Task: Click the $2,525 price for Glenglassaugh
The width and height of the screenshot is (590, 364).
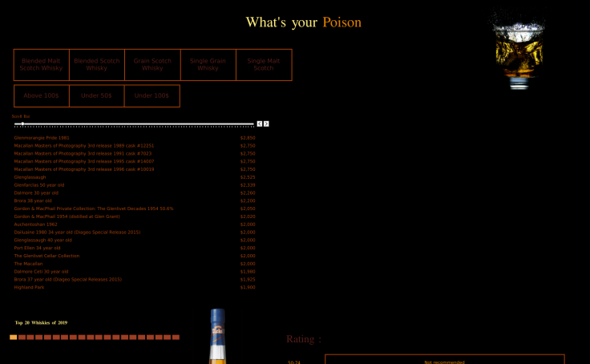Action: pyautogui.click(x=248, y=177)
